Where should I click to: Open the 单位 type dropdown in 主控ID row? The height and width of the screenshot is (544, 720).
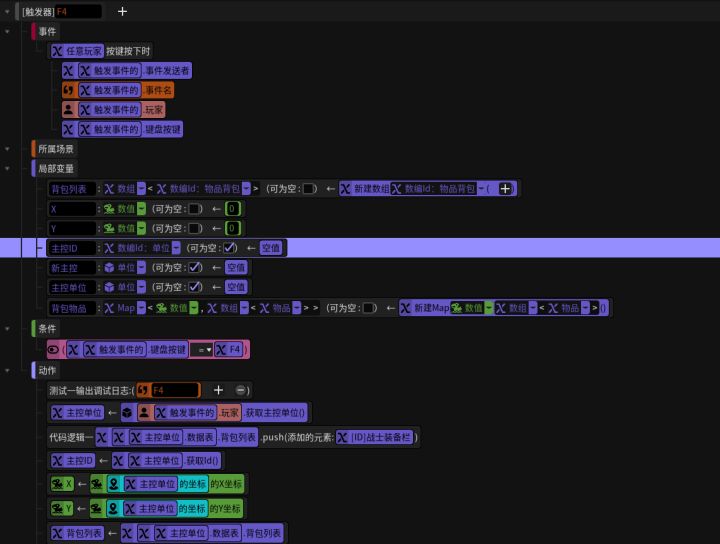(176, 248)
